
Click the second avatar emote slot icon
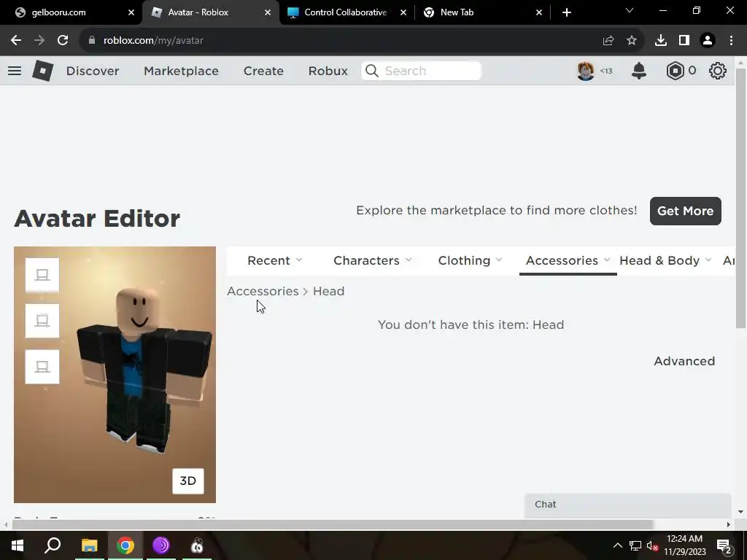[x=42, y=321]
